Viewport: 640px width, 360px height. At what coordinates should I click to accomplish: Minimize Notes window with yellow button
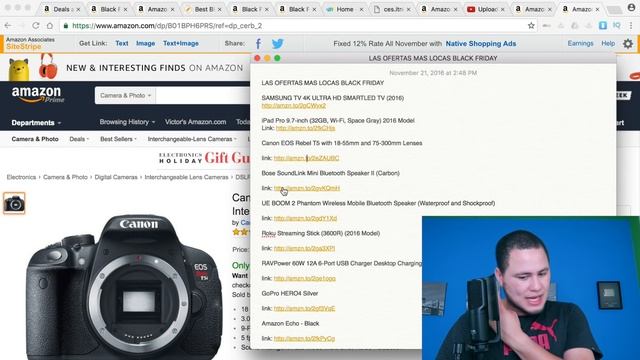tap(267, 58)
